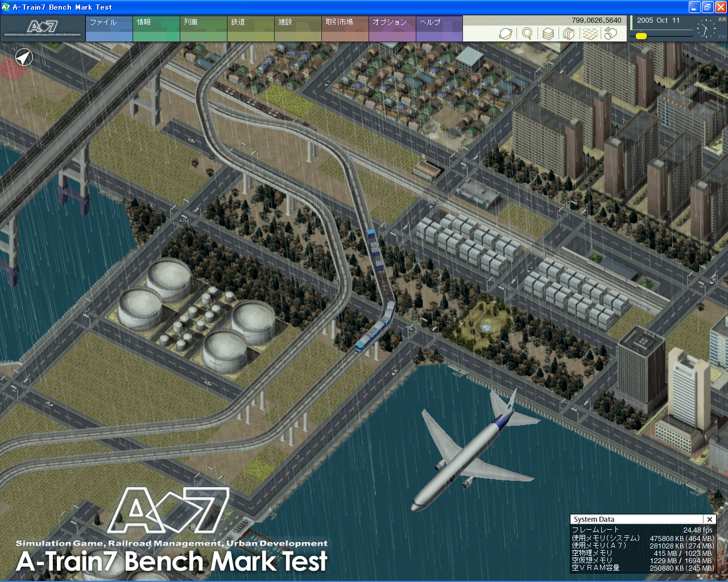728x582 pixels.
Task: Click the A7 icon in the title bar
Action: click(x=6, y=7)
